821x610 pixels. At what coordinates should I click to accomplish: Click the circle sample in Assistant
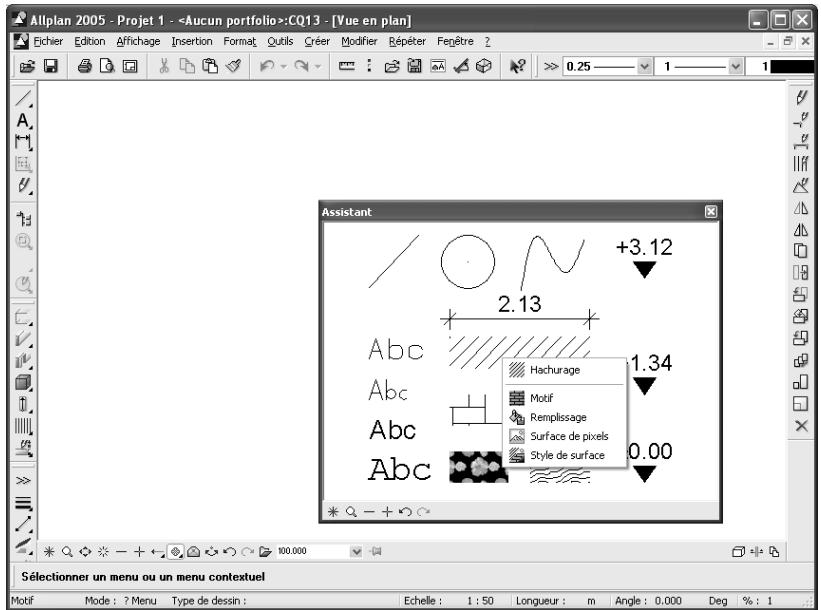point(468,262)
